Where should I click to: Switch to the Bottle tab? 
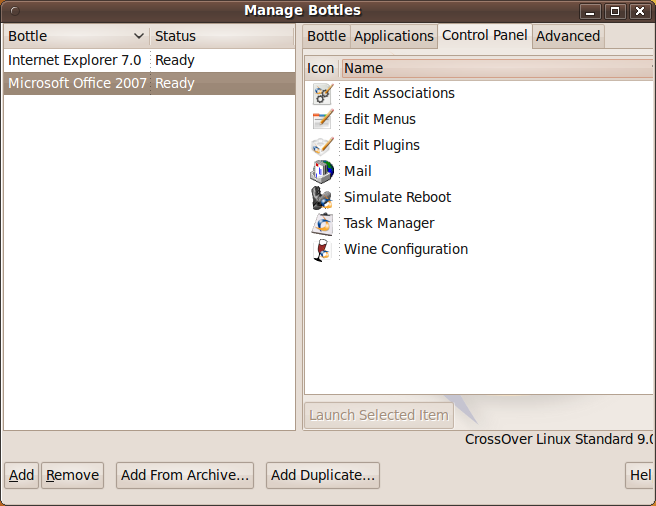[x=326, y=36]
